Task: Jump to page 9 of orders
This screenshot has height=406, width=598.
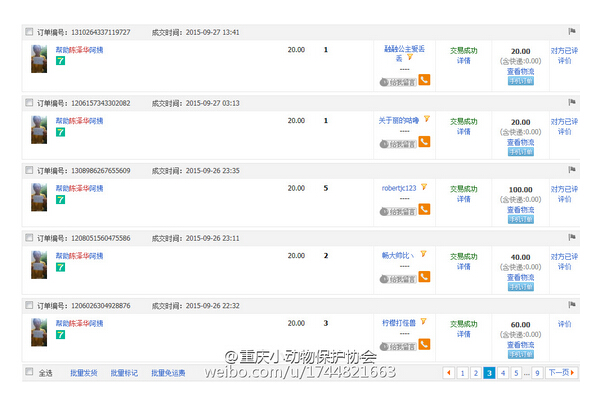Action: click(x=537, y=372)
